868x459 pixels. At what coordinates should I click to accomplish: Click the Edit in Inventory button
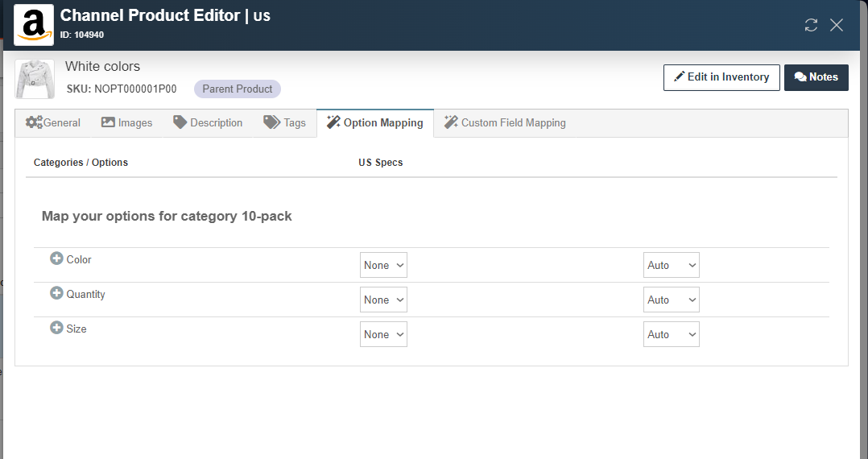(x=721, y=77)
